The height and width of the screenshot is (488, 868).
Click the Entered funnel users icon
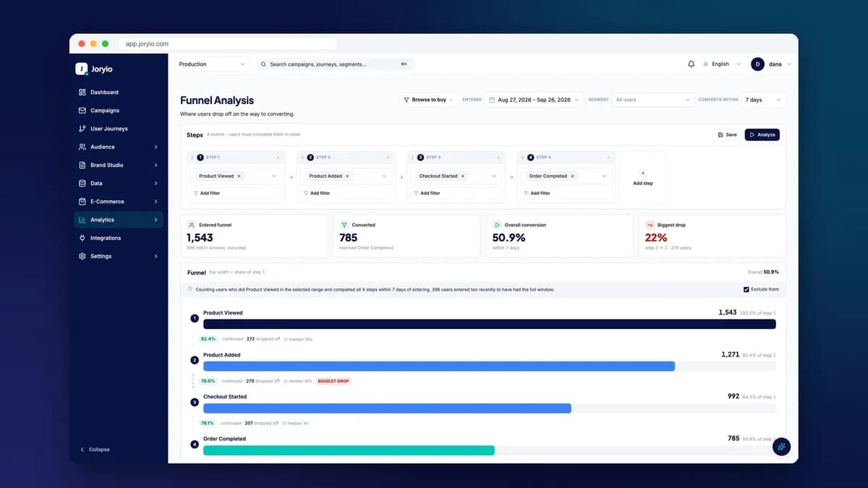click(x=192, y=225)
